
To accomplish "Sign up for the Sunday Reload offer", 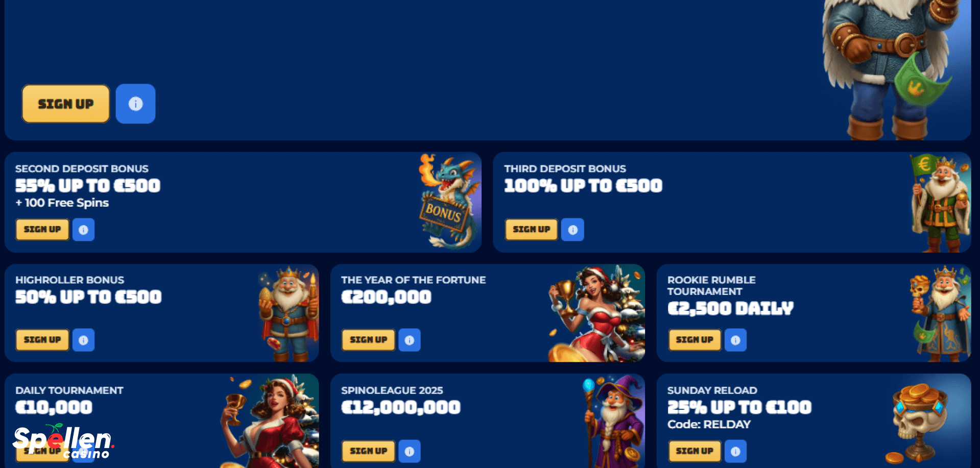I will (x=695, y=451).
